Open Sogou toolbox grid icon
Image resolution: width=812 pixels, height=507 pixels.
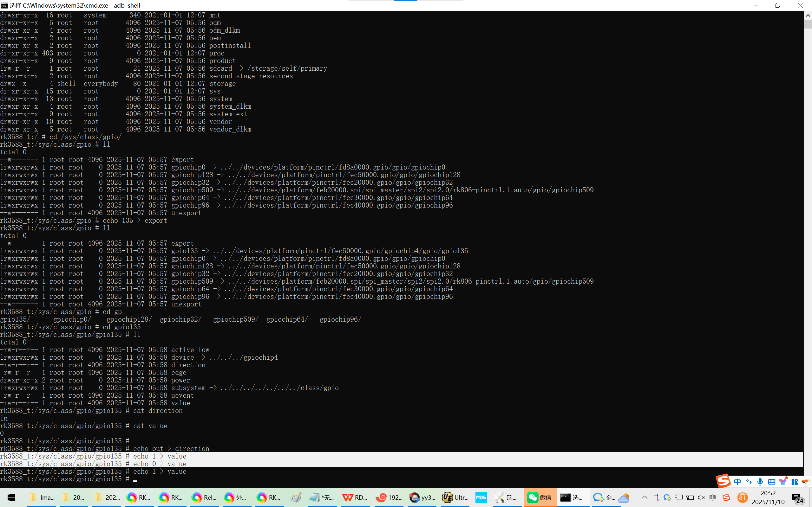(794, 482)
